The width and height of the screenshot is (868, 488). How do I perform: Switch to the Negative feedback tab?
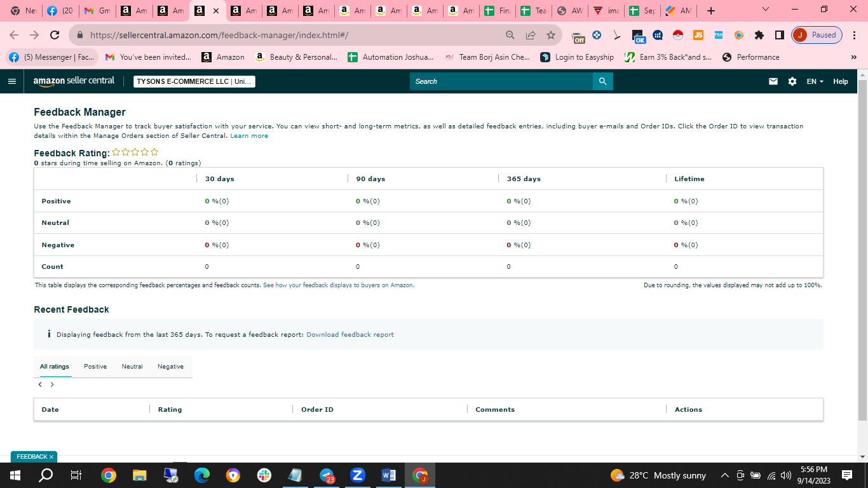[x=170, y=367]
